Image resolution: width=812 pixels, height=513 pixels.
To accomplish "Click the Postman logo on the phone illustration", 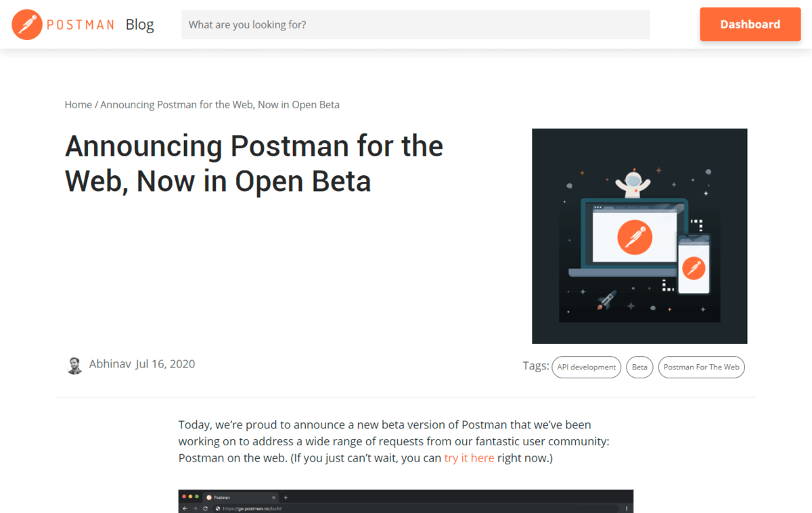I will point(694,268).
